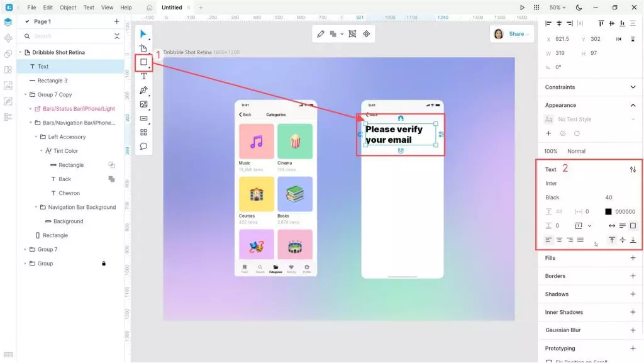Click the font size field 40

[609, 198]
